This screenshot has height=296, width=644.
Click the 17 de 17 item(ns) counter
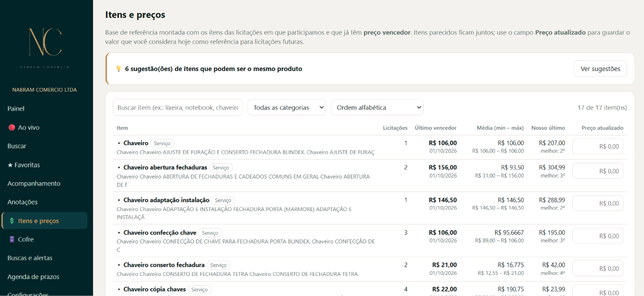602,108
